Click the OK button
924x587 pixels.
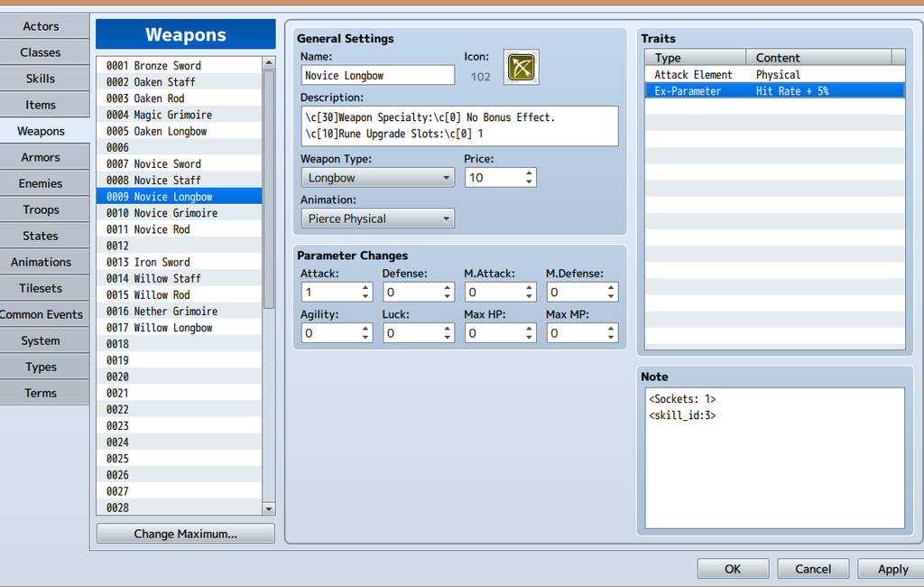733,569
